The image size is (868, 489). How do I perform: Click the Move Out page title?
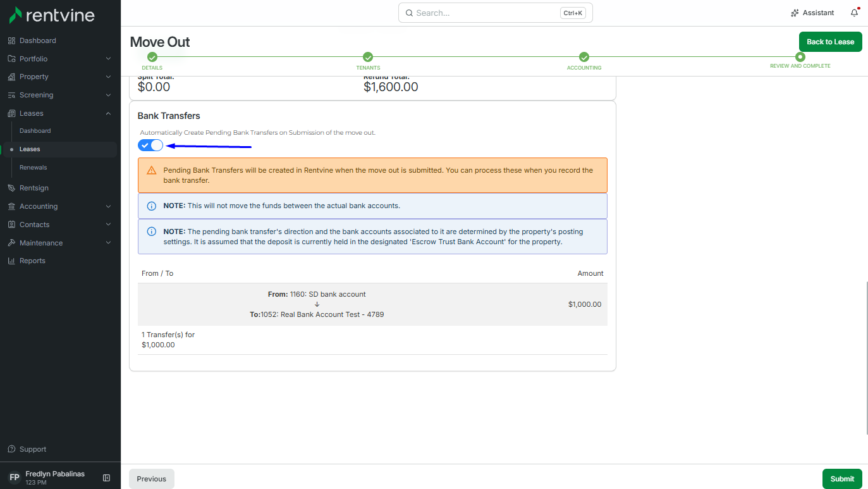[x=160, y=42]
